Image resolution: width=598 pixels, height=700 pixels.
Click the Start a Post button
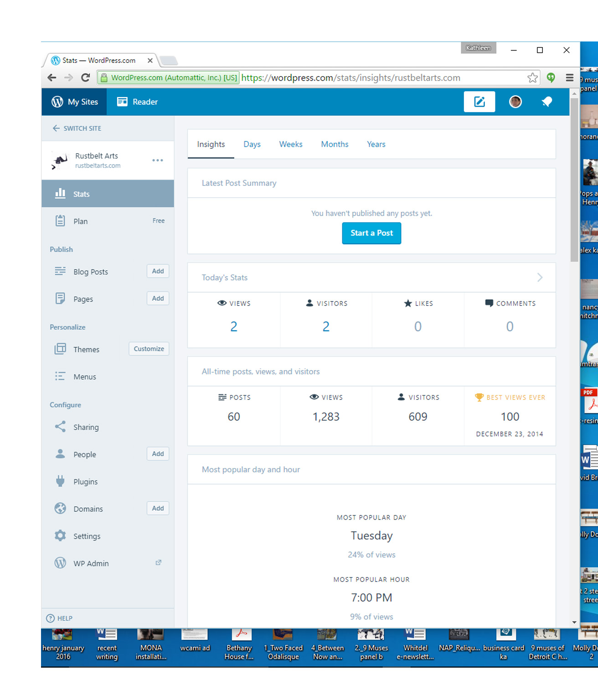(x=371, y=233)
